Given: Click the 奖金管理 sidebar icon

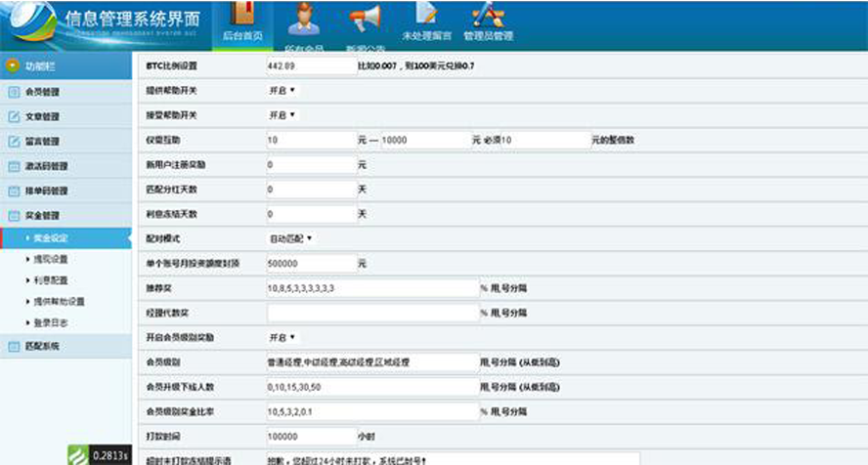Looking at the screenshot, I should click(x=14, y=216).
